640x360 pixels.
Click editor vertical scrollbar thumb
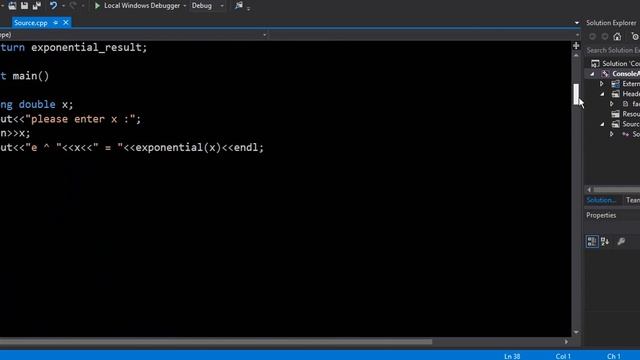(576, 94)
